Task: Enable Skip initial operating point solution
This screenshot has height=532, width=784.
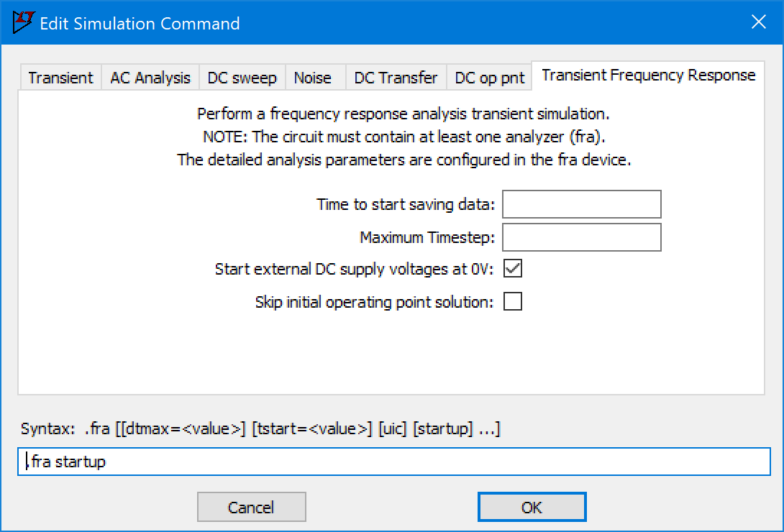Action: click(x=513, y=302)
